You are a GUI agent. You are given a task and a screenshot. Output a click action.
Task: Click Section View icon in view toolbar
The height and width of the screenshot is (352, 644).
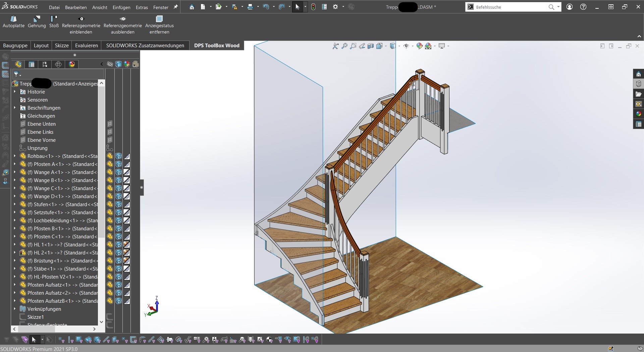click(x=371, y=46)
